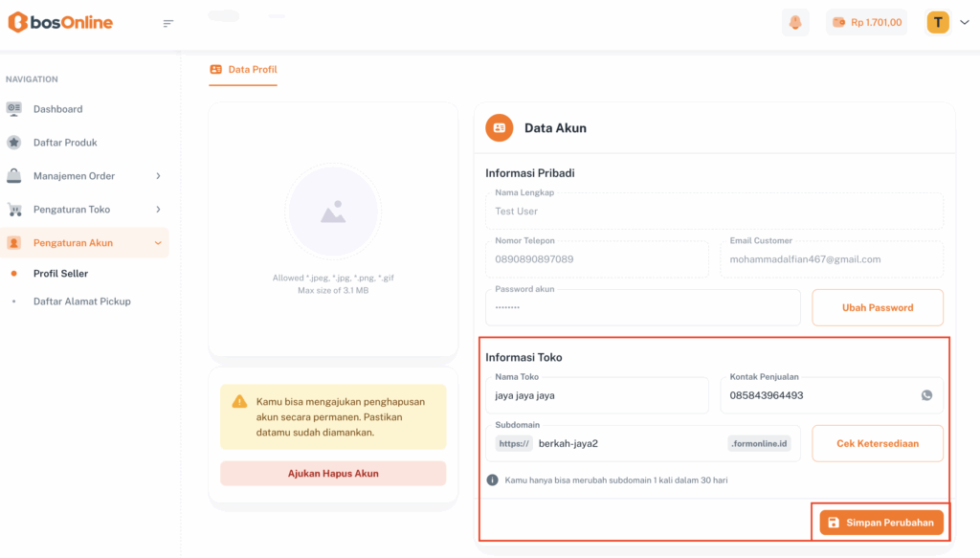Toggle the sidebar hamburger menu icon
This screenshot has width=980, height=558.
tap(168, 23)
